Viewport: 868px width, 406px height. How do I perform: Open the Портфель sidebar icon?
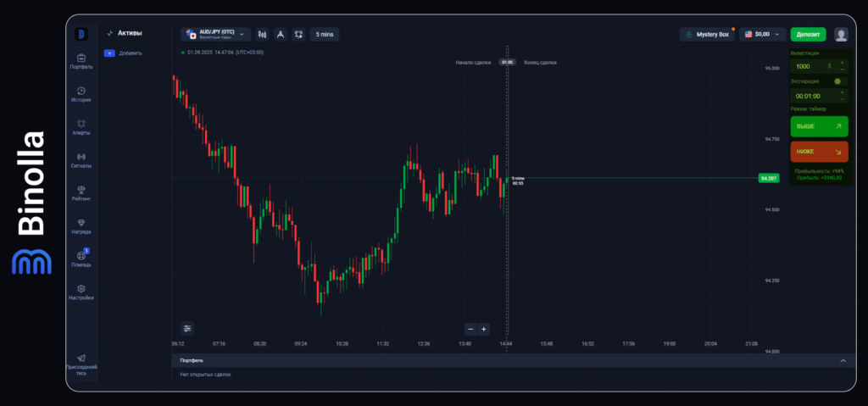tap(81, 59)
